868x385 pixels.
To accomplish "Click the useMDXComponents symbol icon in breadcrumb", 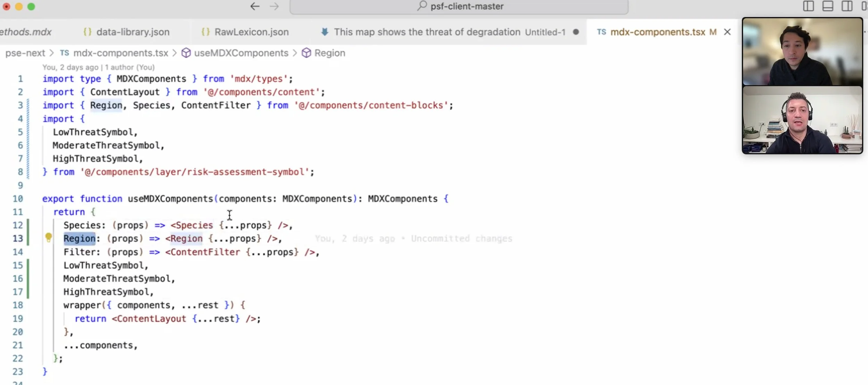I will coord(186,53).
